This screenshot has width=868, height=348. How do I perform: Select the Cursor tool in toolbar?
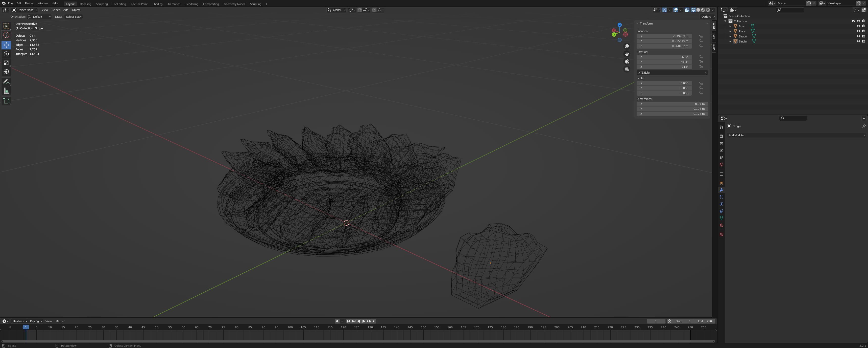(6, 35)
